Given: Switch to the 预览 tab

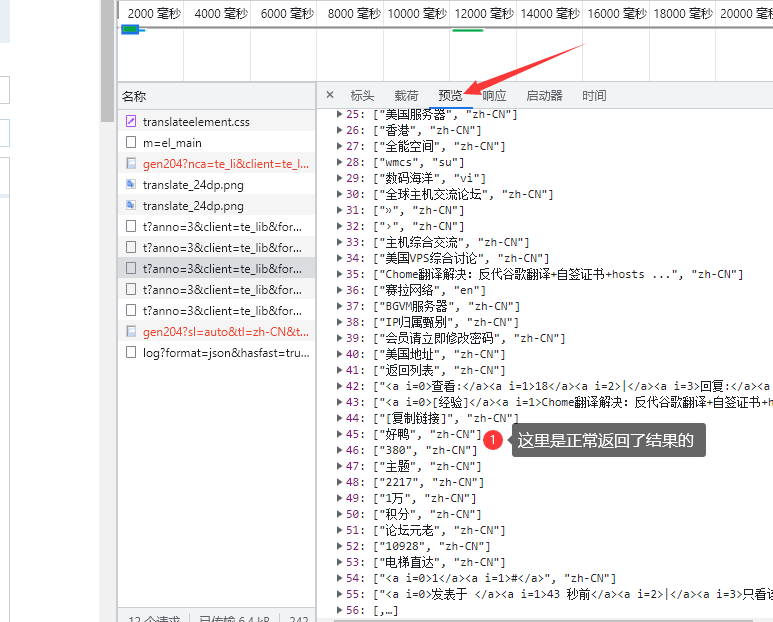Looking at the screenshot, I should pos(450,96).
